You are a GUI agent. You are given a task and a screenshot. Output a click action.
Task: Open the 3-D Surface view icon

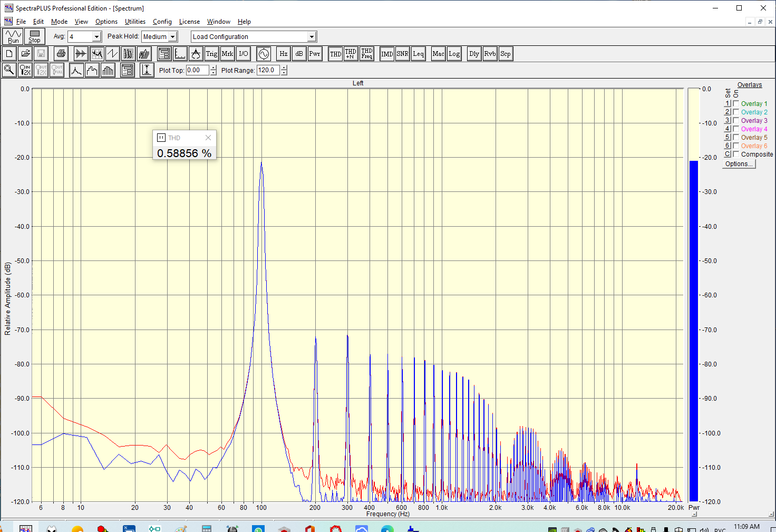[144, 54]
